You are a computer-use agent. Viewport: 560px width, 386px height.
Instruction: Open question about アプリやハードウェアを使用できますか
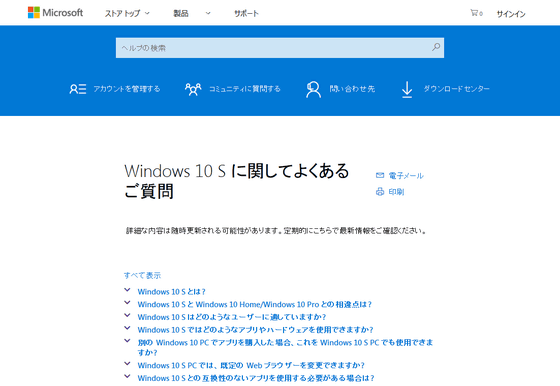pyautogui.click(x=255, y=330)
